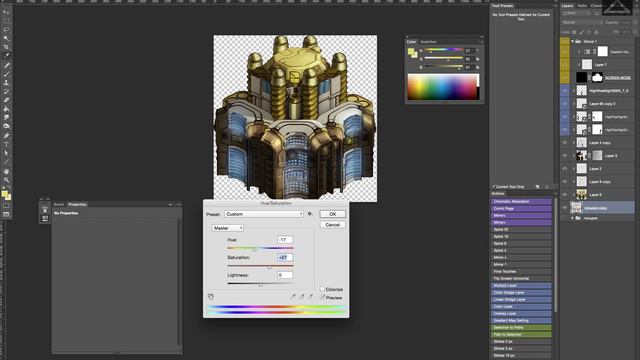Toggle visibility of Layer 7
Viewport: 640px width, 360px height.
[565, 64]
